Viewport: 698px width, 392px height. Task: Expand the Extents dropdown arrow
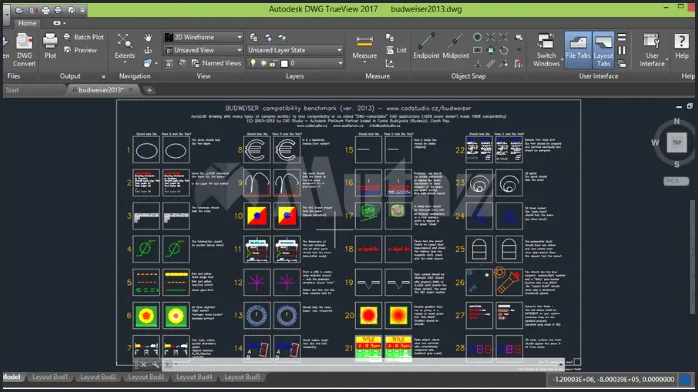[125, 63]
